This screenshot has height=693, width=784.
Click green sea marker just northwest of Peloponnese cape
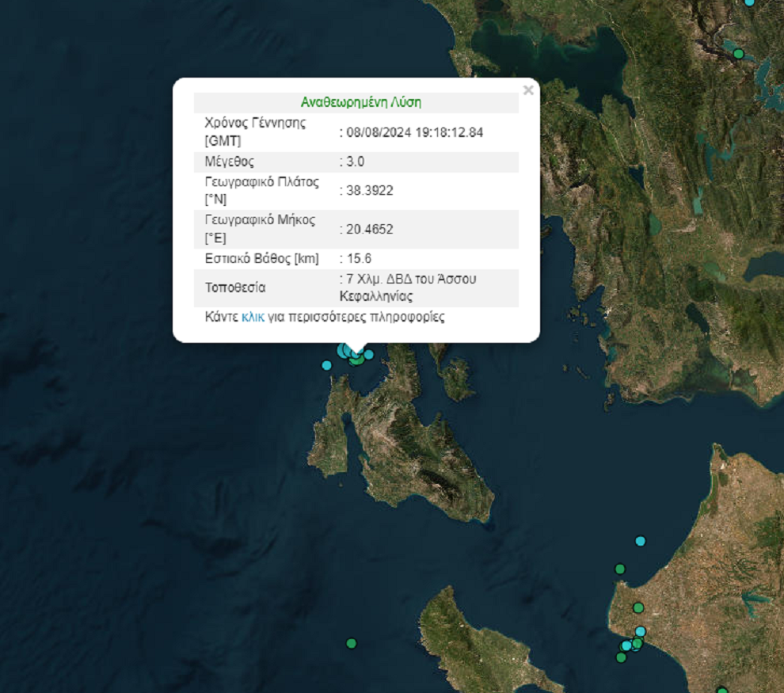click(620, 569)
